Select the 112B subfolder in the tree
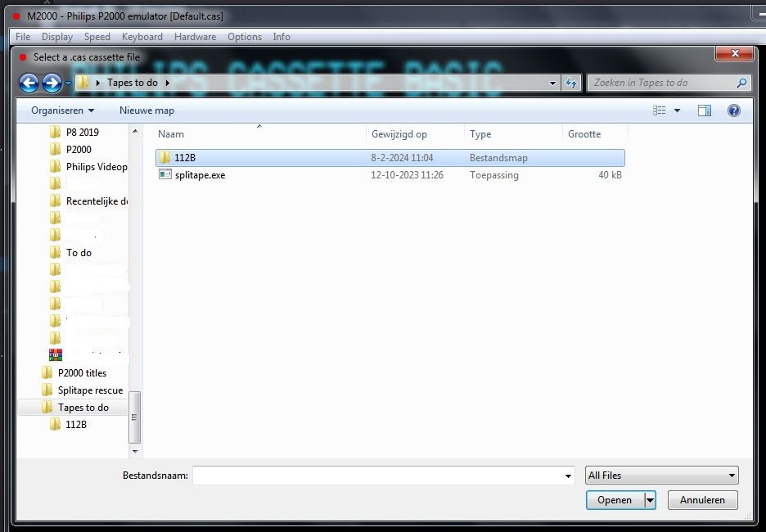Image resolution: width=766 pixels, height=532 pixels. coord(76,424)
